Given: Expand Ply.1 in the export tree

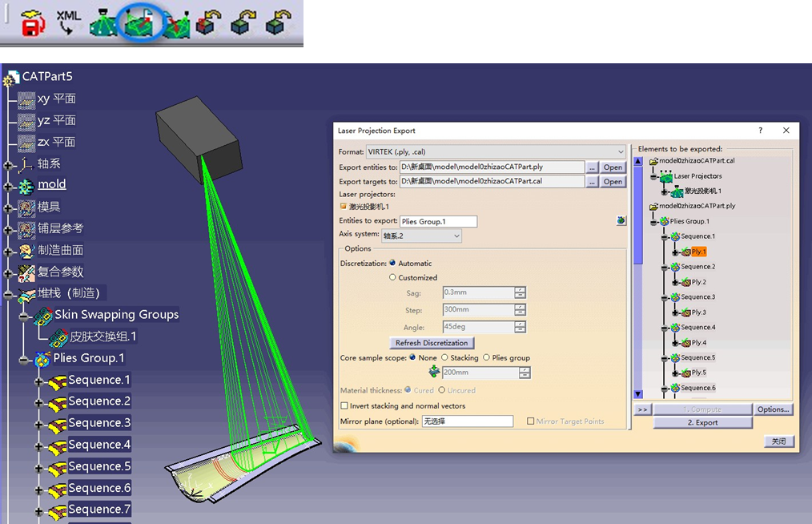Looking at the screenshot, I should pyautogui.click(x=675, y=252).
